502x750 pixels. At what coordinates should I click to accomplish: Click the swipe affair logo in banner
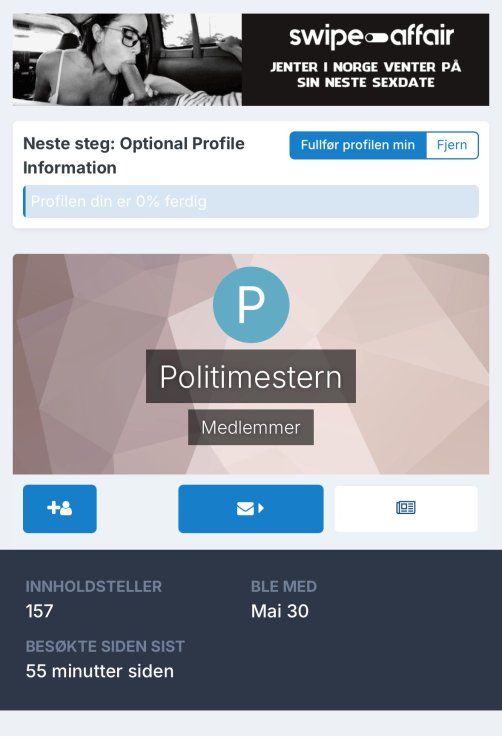pyautogui.click(x=371, y=36)
